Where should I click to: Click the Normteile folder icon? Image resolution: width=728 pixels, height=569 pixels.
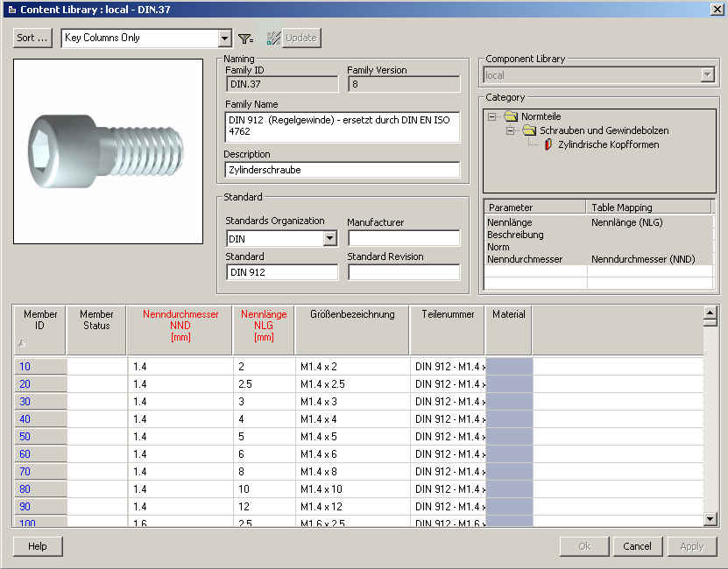click(x=511, y=116)
